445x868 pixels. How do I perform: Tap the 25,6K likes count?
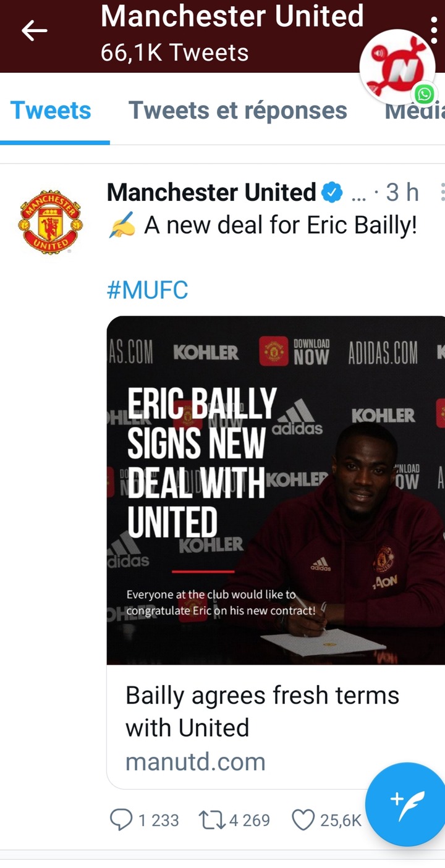341,820
